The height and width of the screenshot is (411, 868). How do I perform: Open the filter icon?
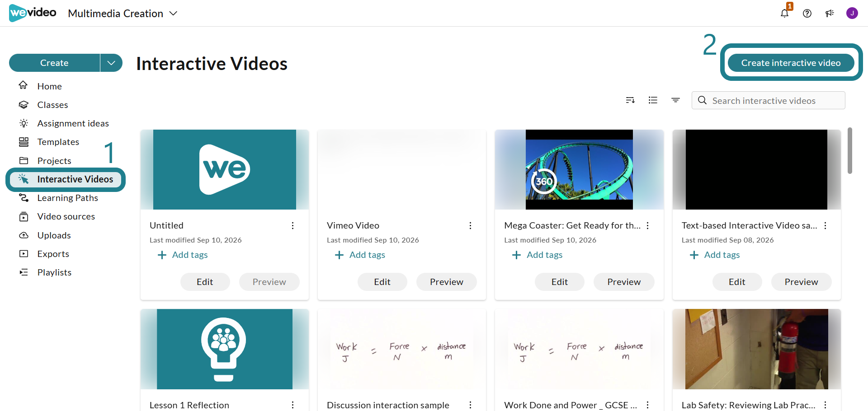point(675,100)
